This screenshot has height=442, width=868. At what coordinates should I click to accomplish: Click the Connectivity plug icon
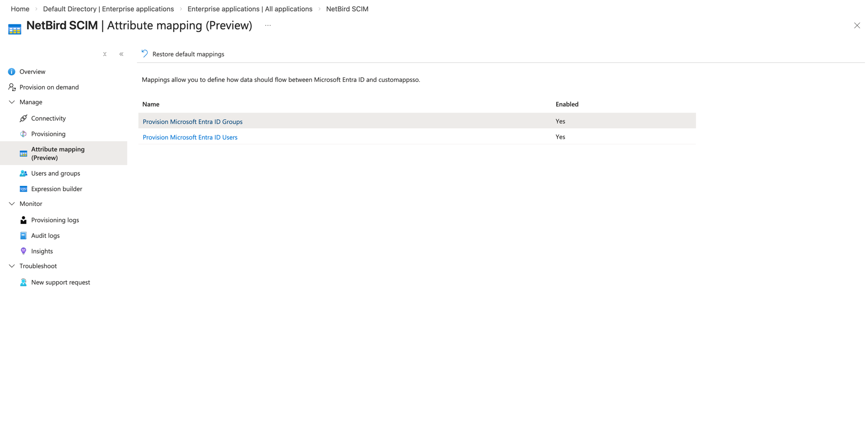pos(23,118)
